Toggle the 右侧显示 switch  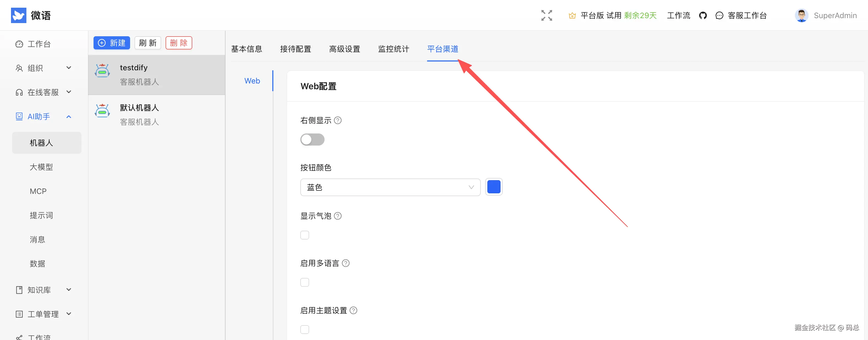coord(312,140)
